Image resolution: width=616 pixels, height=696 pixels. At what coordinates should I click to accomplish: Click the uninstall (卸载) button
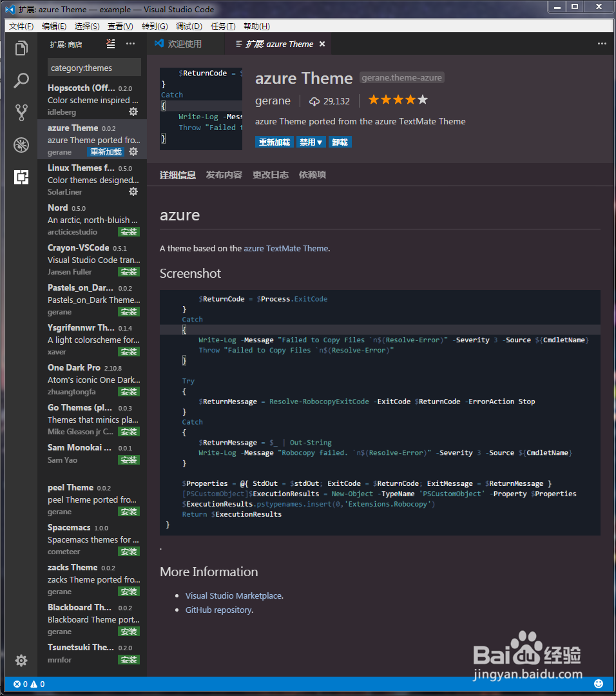[x=340, y=142]
